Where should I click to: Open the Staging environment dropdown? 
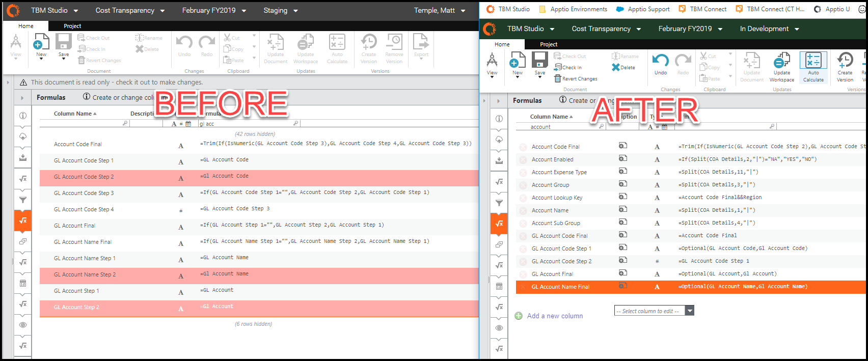(x=281, y=10)
